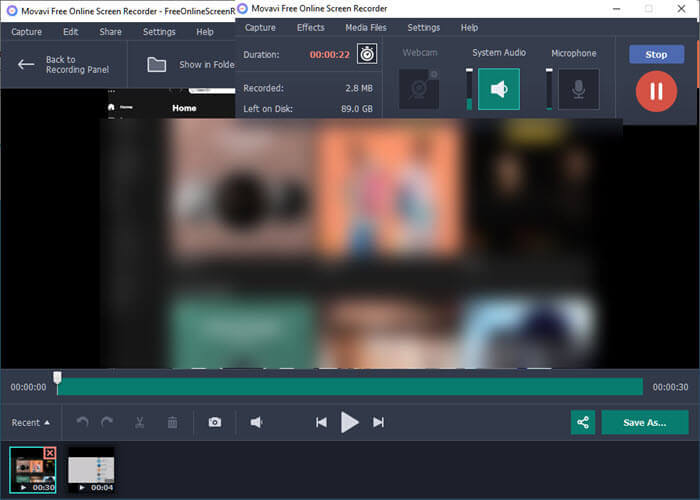Screen dimensions: 700x500
Task: Click the Save As button
Action: pyautogui.click(x=644, y=422)
